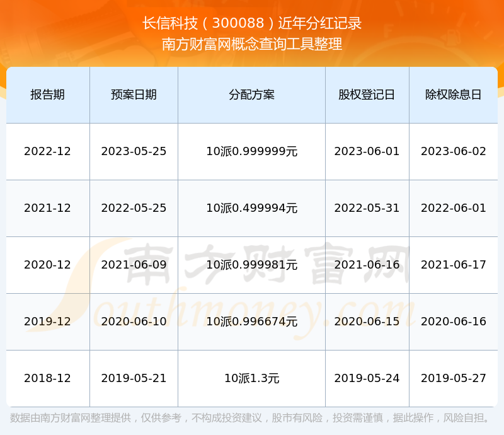Select the ex-dividend date 2020-06-16

[x=453, y=321]
